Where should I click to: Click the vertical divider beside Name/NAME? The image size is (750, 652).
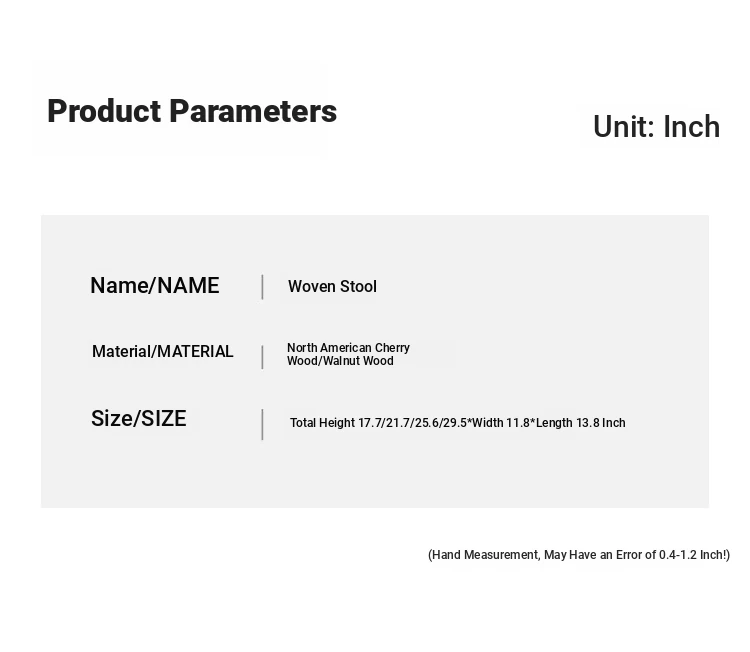262,287
